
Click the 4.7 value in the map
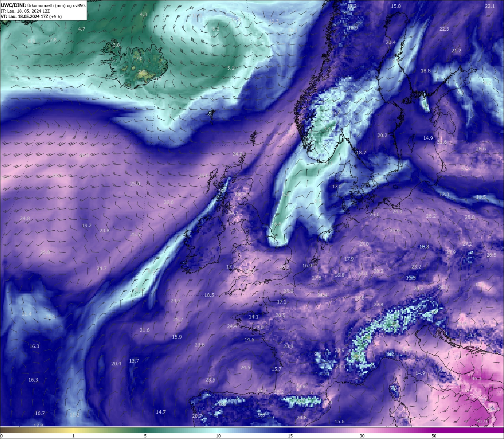(82, 29)
